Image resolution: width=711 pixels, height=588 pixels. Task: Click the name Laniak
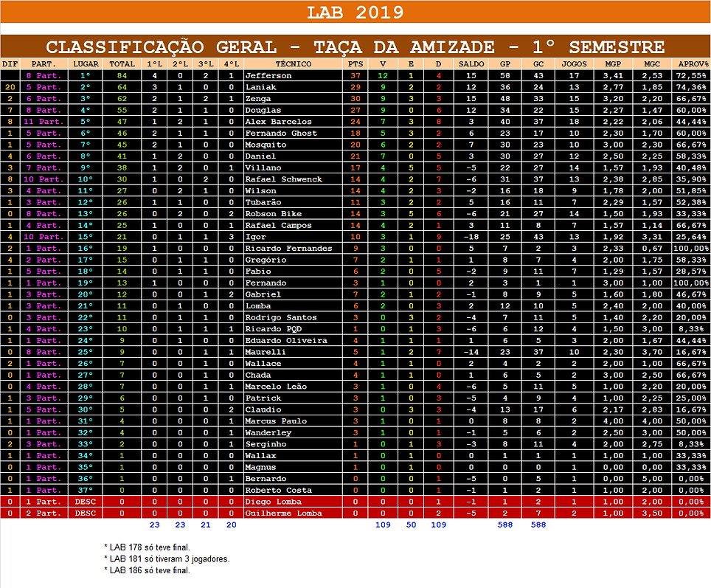(x=260, y=87)
